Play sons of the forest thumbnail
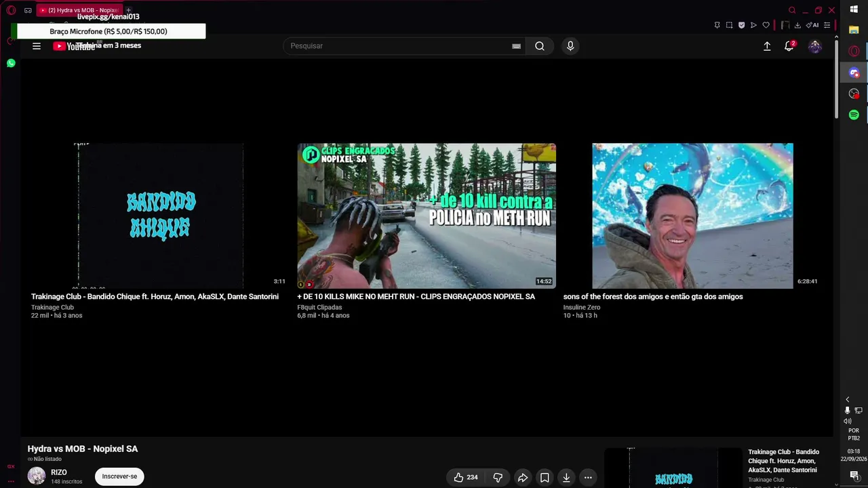Image resolution: width=868 pixels, height=488 pixels. tap(692, 216)
